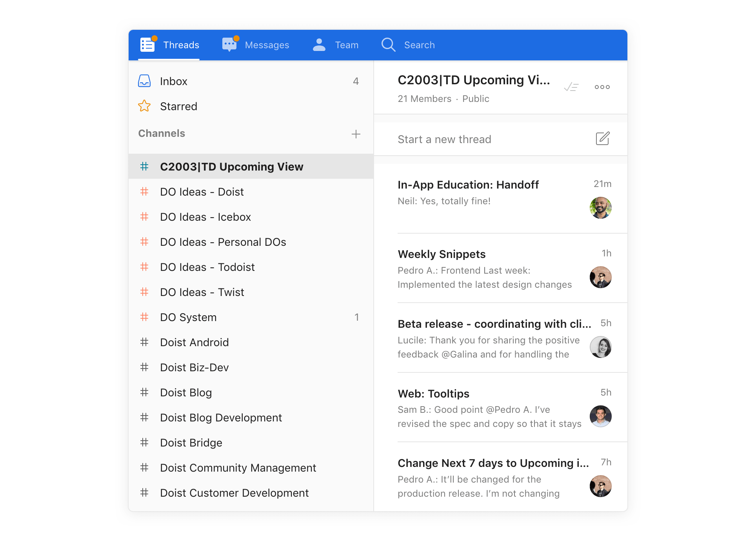Select the DO System channel
This screenshot has height=541, width=756.
[188, 317]
